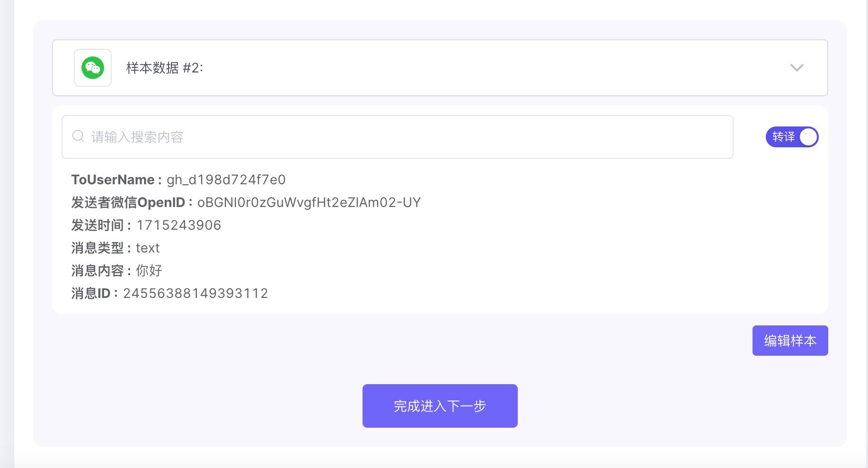Click the message ID value 24556388149393112

[x=195, y=293]
